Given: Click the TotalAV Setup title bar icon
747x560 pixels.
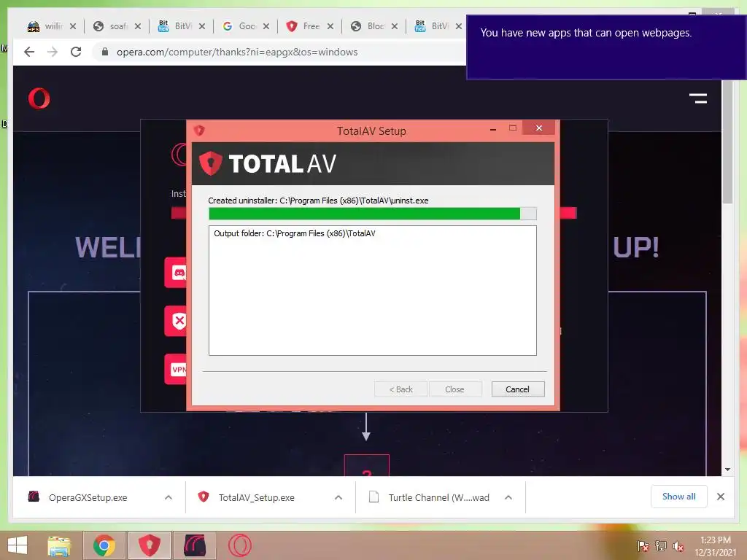Looking at the screenshot, I should pos(199,130).
